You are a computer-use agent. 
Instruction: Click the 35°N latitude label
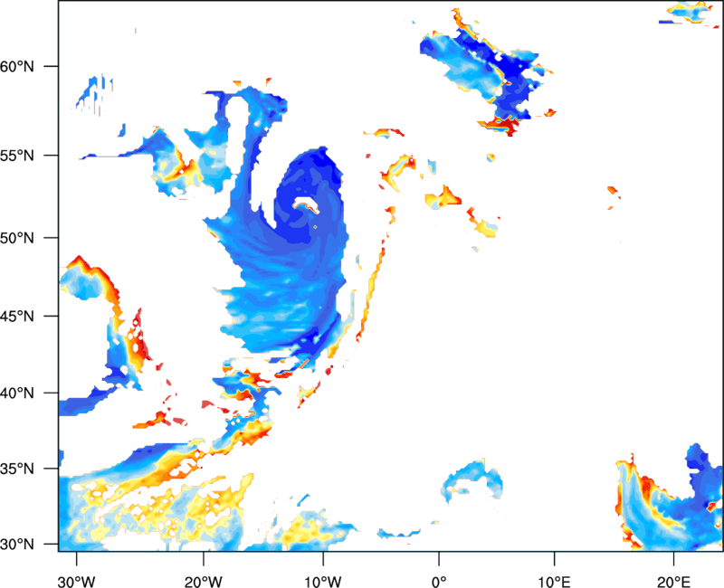[17, 469]
